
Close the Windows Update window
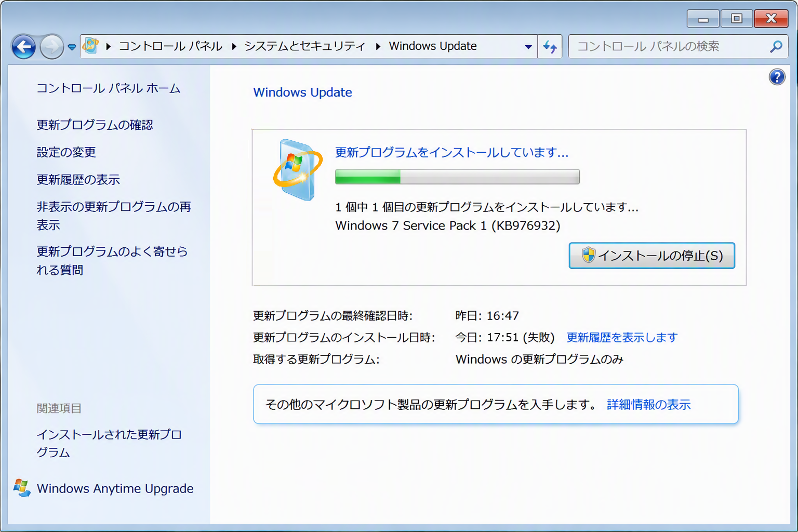pyautogui.click(x=772, y=19)
